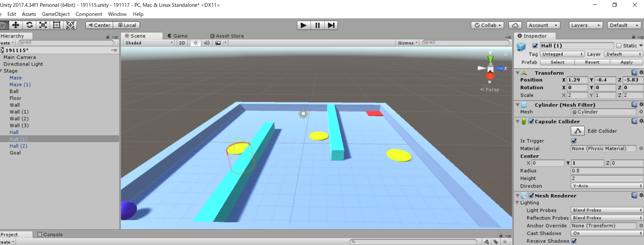
Task: Disable the Capsule Collider component checkbox
Action: [531, 121]
